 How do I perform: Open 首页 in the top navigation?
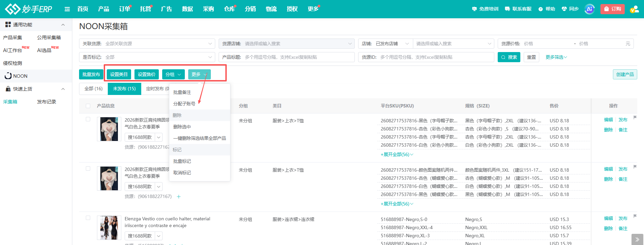point(83,9)
